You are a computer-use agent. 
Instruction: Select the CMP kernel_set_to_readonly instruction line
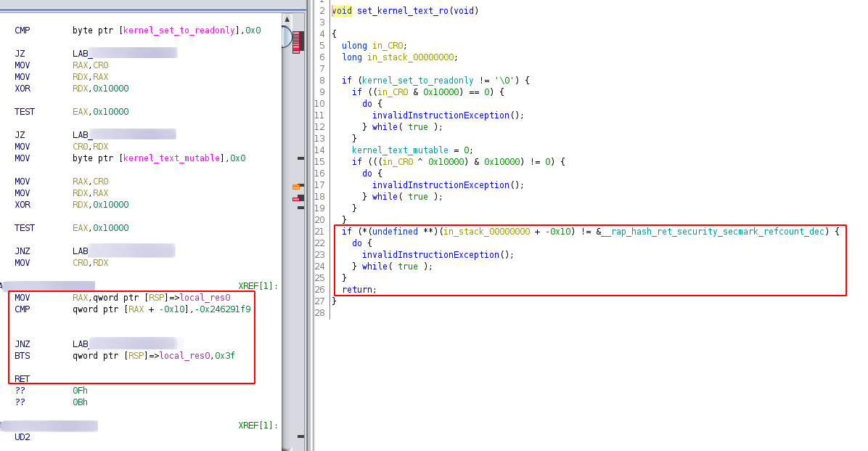(x=137, y=31)
